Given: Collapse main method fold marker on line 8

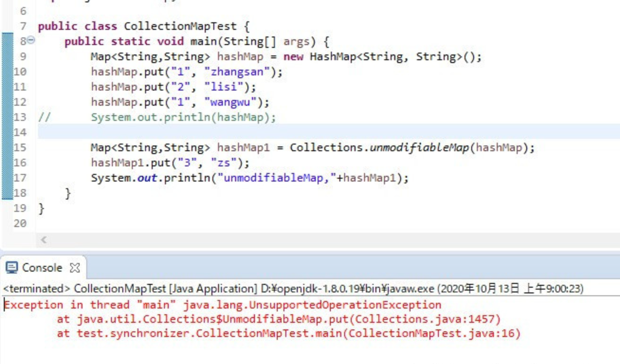Looking at the screenshot, I should click(31, 41).
